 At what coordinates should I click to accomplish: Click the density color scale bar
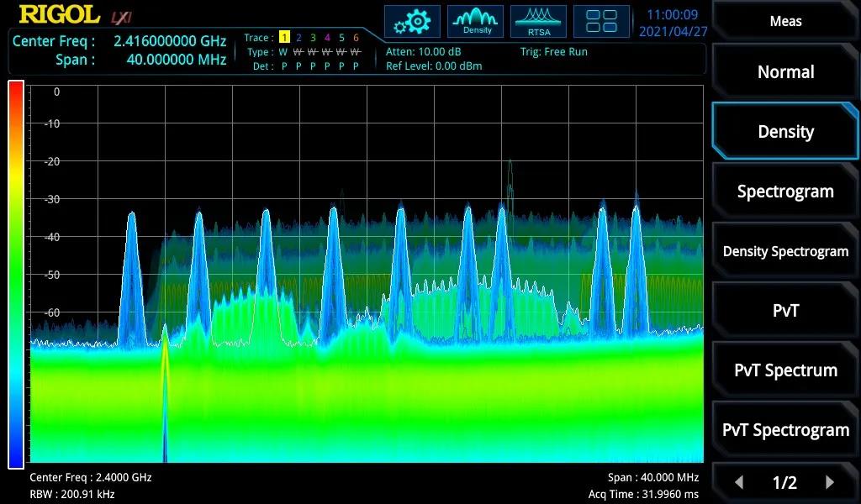point(16,274)
